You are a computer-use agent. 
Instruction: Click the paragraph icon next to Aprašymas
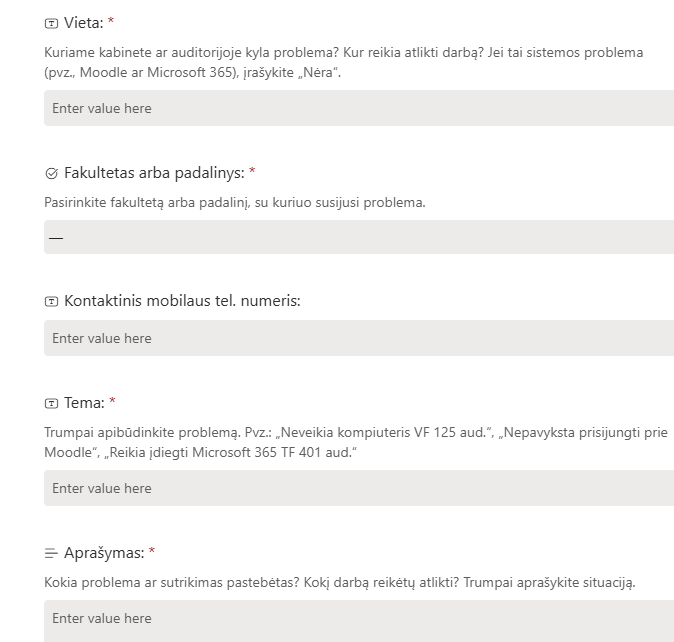(x=51, y=553)
